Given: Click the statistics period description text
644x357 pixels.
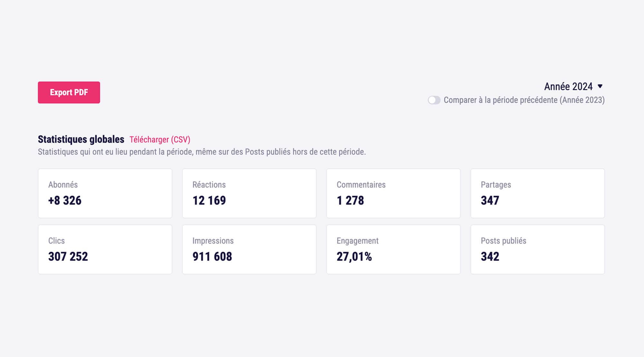Looking at the screenshot, I should click(202, 152).
